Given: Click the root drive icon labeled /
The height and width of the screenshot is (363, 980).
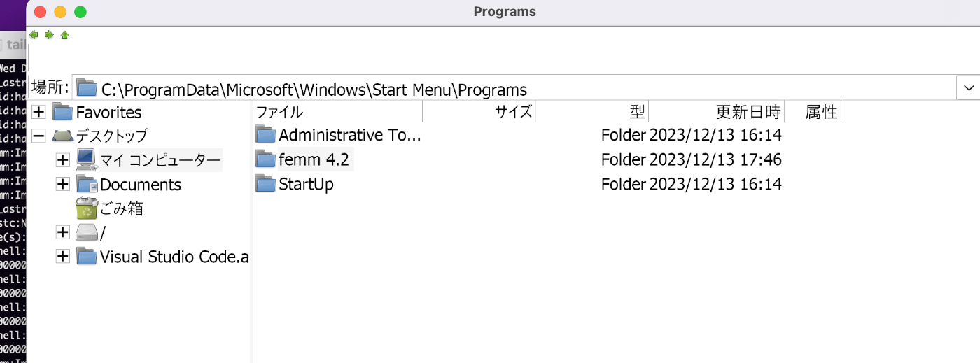Looking at the screenshot, I should pyautogui.click(x=86, y=232).
